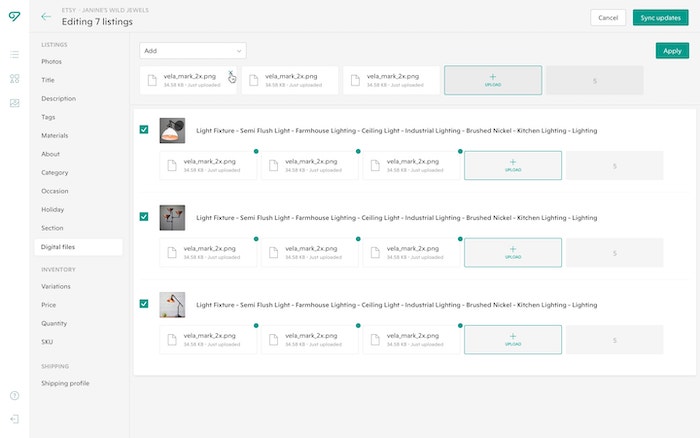Uncheck the third listing with desk lamp

144,304
